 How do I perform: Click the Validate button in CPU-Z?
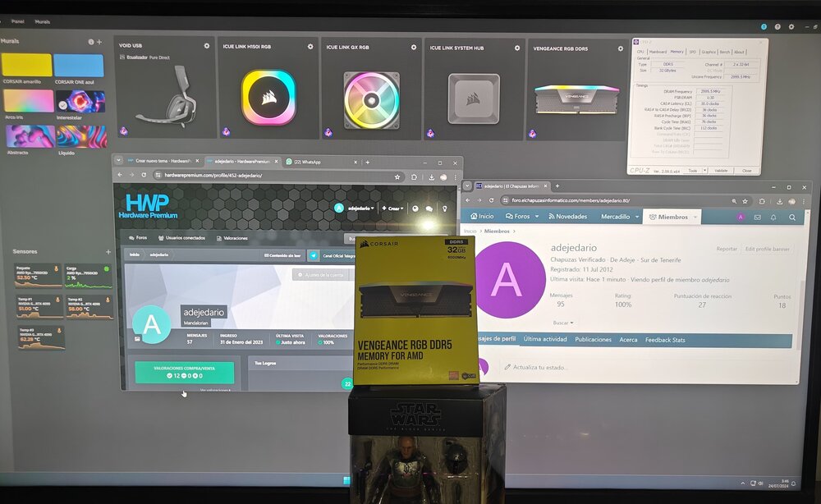[x=721, y=171]
